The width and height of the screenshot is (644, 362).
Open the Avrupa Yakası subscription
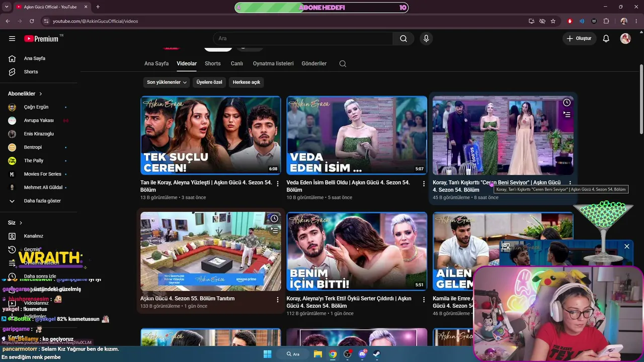[x=39, y=121]
